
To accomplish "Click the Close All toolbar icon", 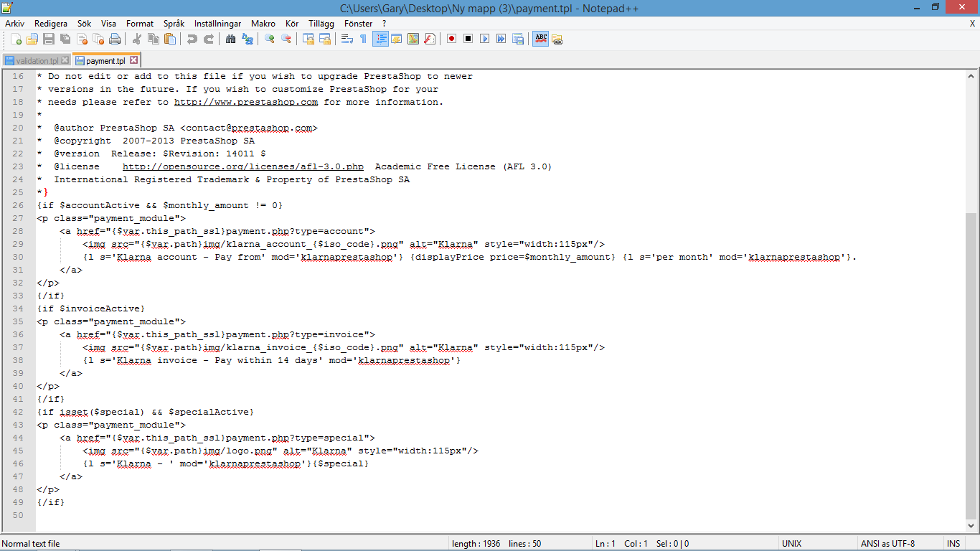I will pyautogui.click(x=98, y=39).
